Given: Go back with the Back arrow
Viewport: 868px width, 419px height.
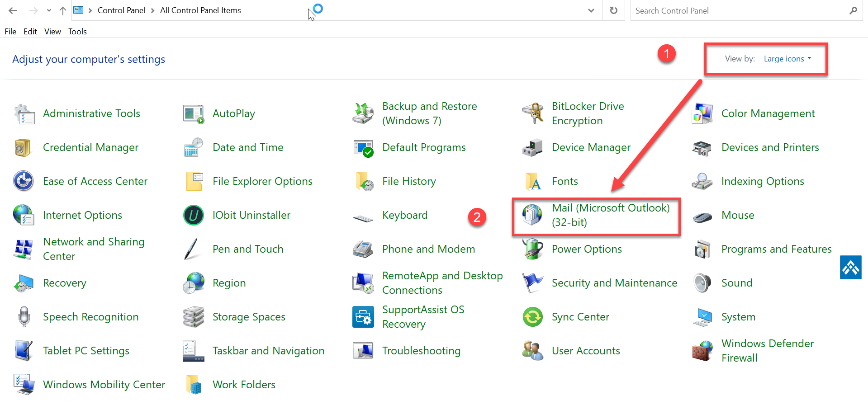Looking at the screenshot, I should click(13, 10).
